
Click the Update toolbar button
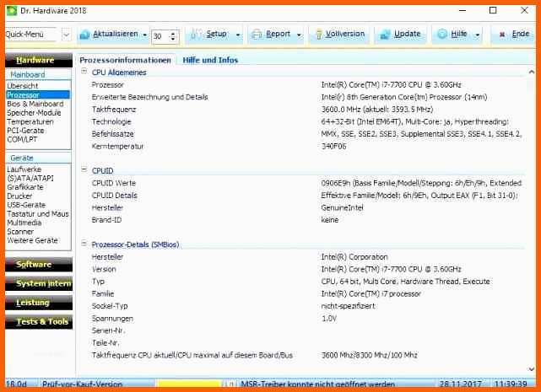tap(400, 34)
